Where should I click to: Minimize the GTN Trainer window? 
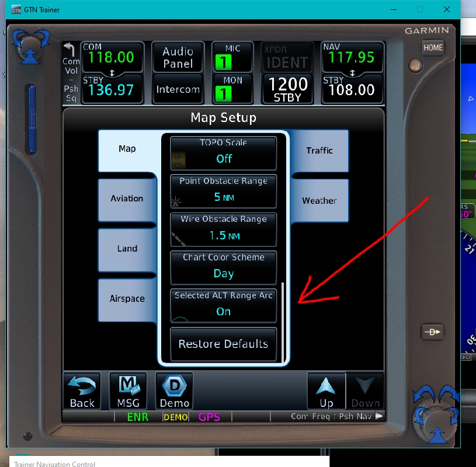click(x=394, y=9)
